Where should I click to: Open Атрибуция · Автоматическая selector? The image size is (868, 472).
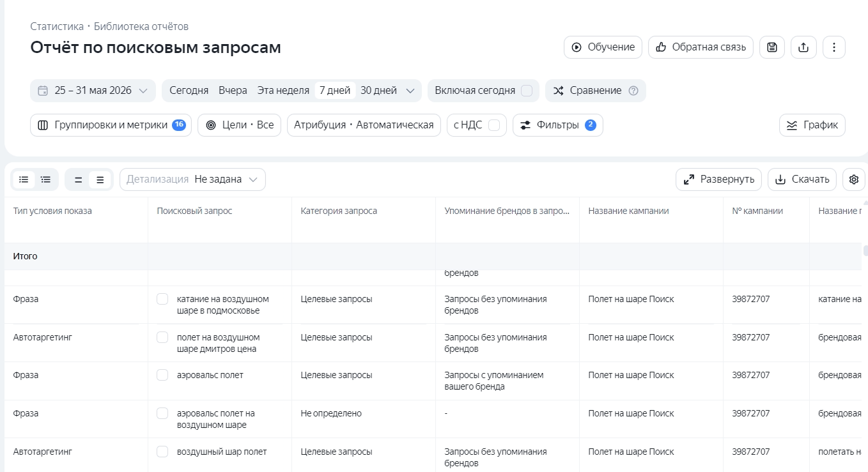(x=364, y=125)
